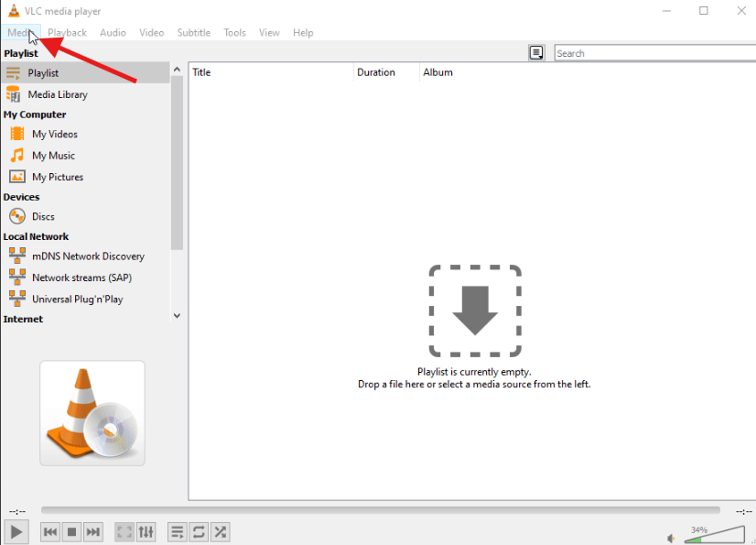Open the Audio menu
The height and width of the screenshot is (545, 756).
113,32
